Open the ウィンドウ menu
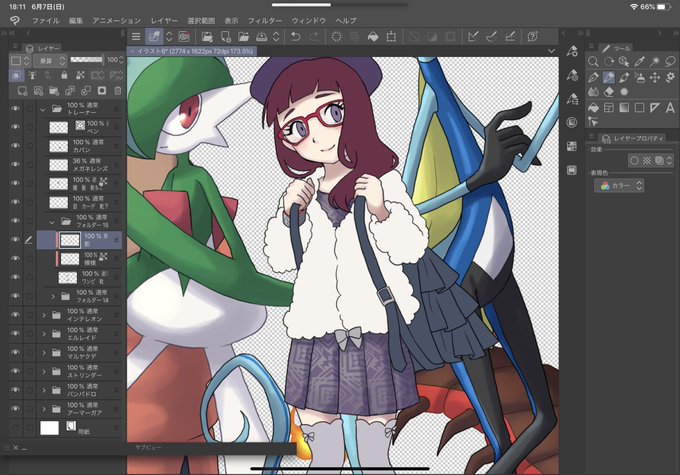This screenshot has height=475, width=680. (308, 20)
